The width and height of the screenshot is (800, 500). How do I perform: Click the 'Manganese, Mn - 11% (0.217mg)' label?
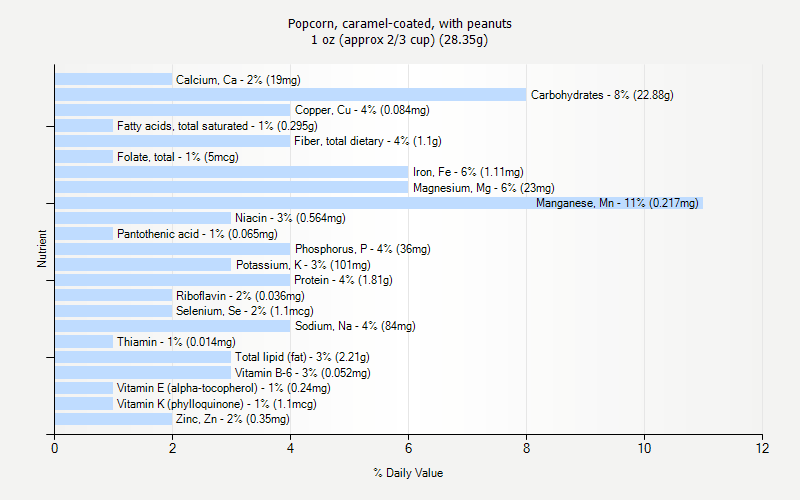click(617, 203)
